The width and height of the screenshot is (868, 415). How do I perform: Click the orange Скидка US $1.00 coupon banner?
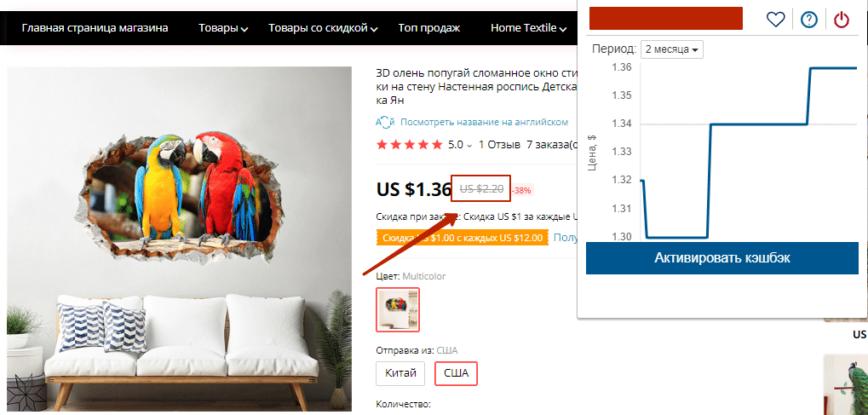pyautogui.click(x=461, y=238)
